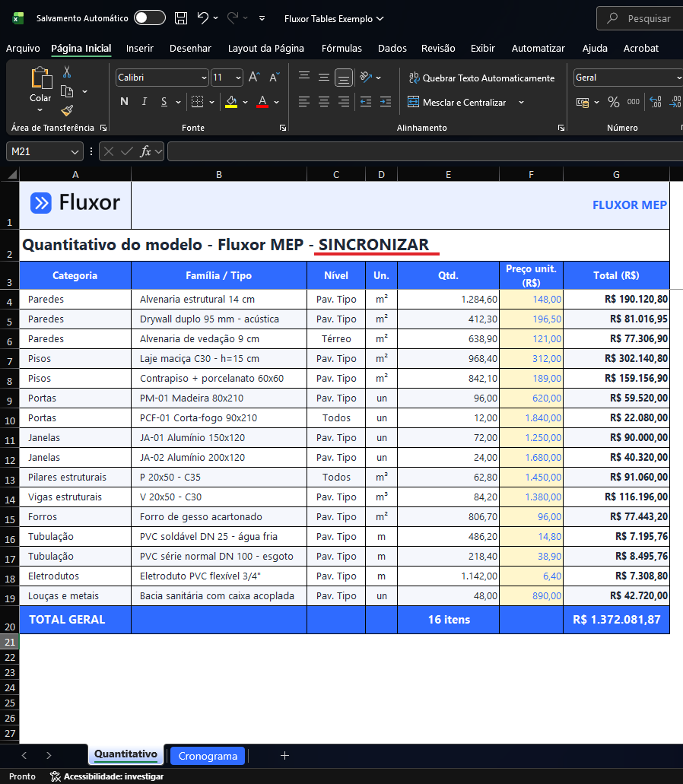Screen dimensions: 683x784
Task: Select the R$ 1.372.081,87 total cell
Action: 616,620
